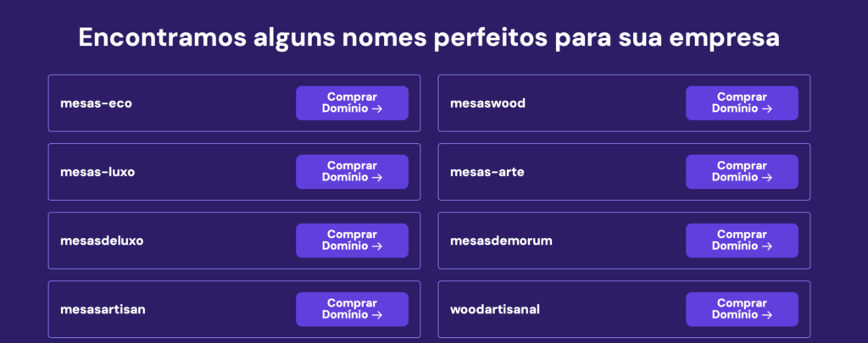The image size is (868, 343).
Task: Purchase the mesasartisan domain
Action: 352,309
